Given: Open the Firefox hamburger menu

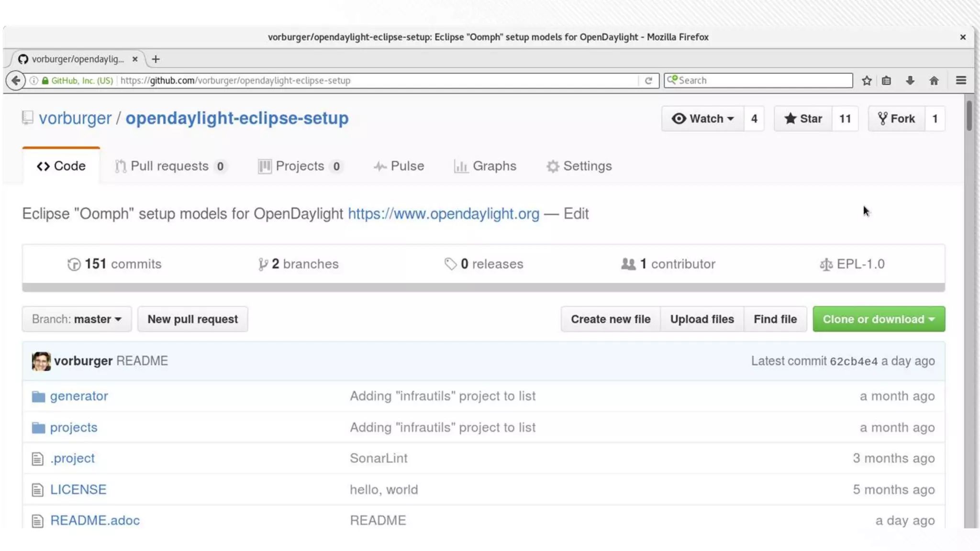Looking at the screenshot, I should coord(961,80).
